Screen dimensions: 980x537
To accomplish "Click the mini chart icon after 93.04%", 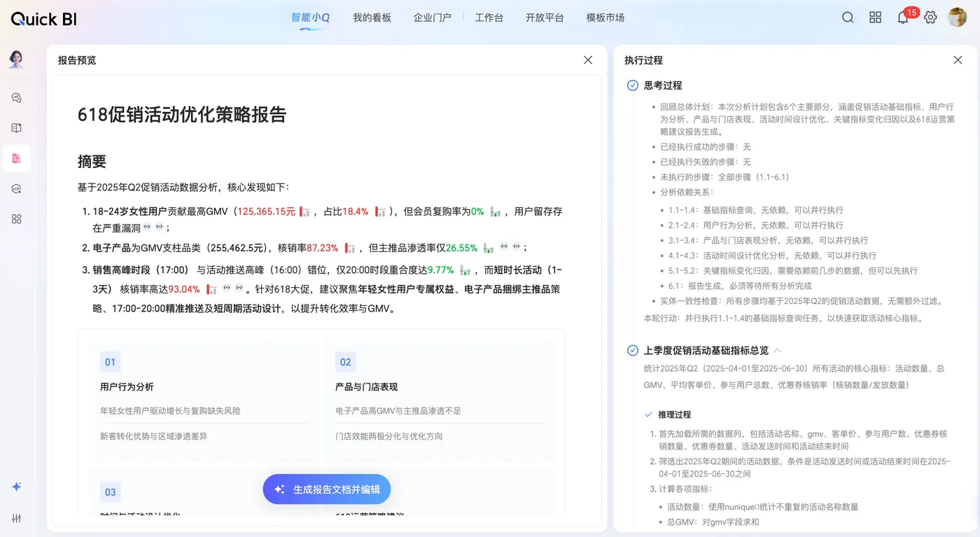I will click(211, 289).
